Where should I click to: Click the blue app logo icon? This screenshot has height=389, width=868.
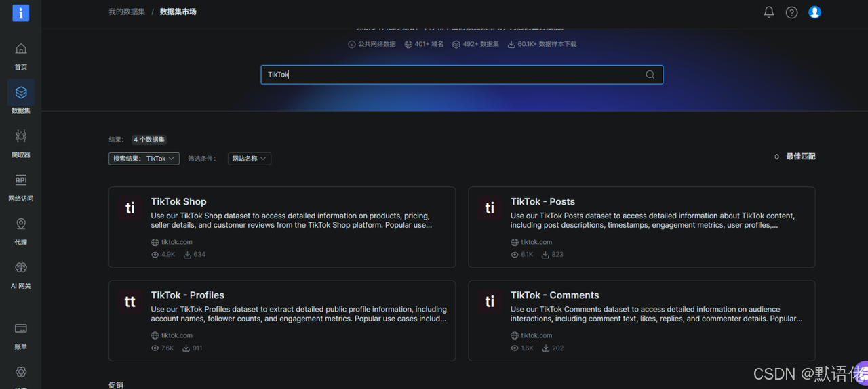(x=21, y=13)
